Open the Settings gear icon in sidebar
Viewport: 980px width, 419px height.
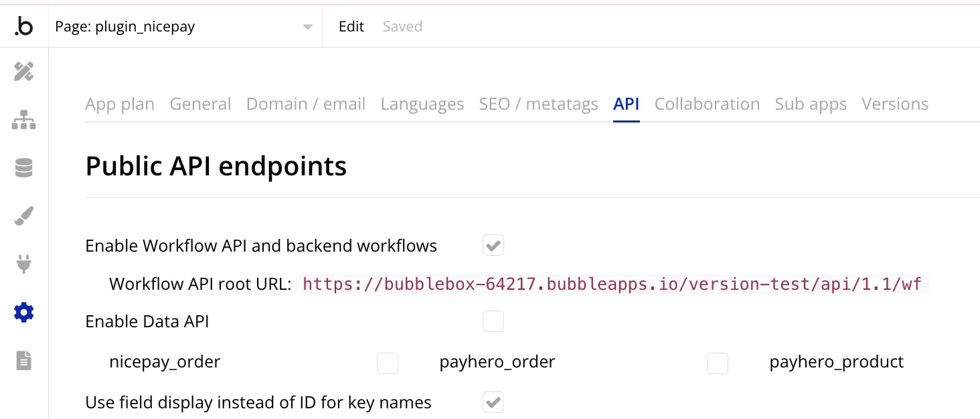[24, 313]
